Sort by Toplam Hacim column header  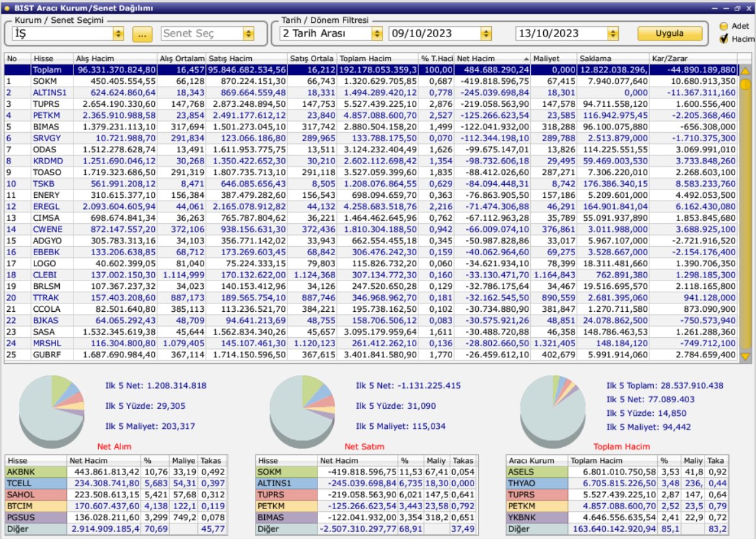point(377,59)
